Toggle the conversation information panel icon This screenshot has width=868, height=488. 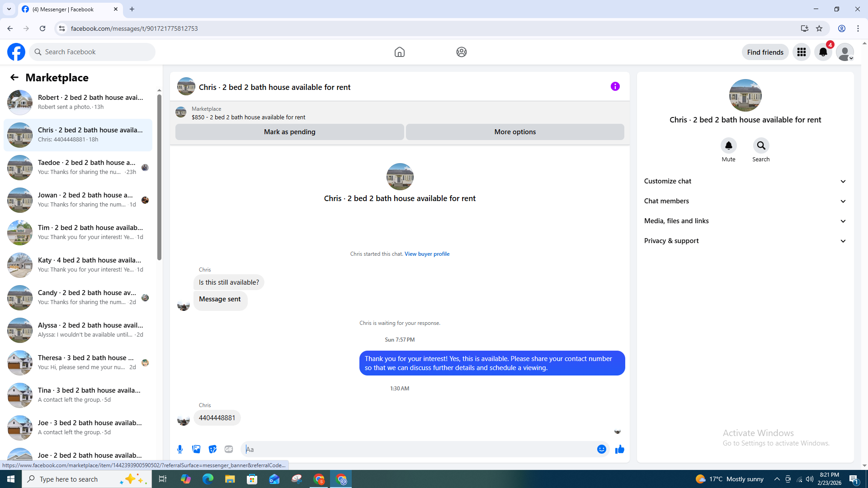click(615, 86)
